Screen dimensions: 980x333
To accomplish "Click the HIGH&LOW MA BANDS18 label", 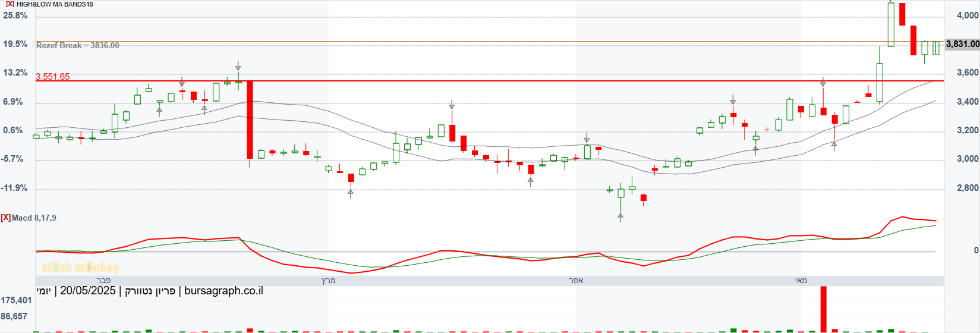I will tap(55, 4).
